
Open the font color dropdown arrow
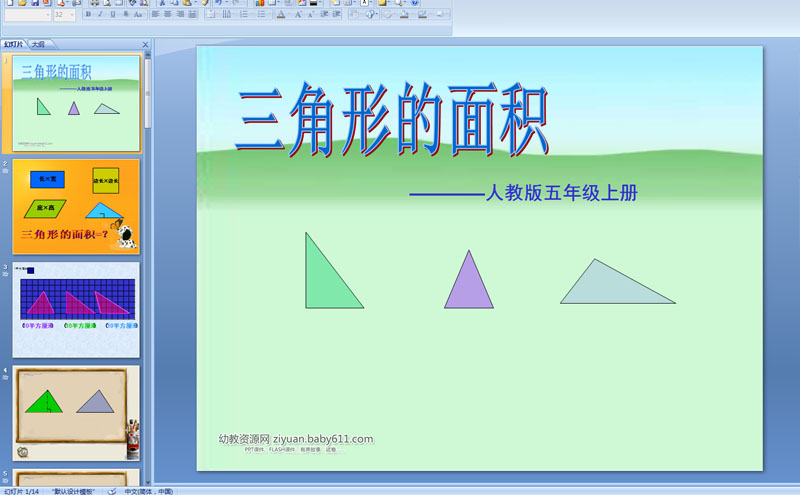click(x=289, y=14)
